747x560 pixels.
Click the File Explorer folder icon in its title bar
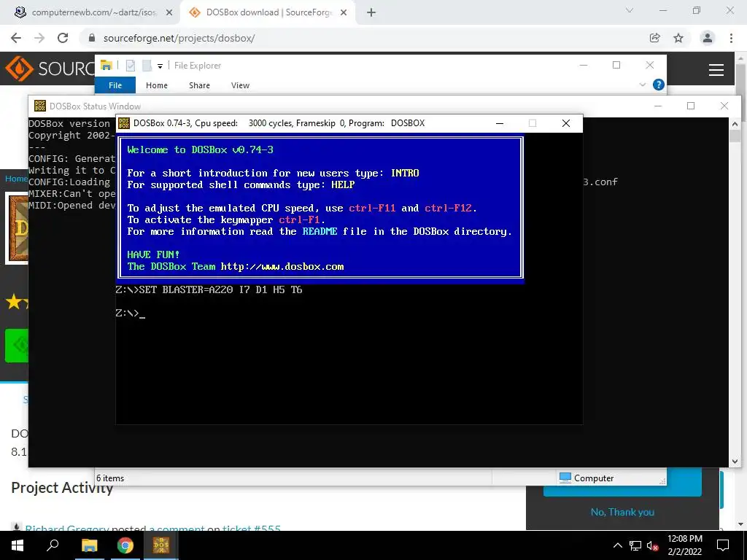[x=107, y=65]
